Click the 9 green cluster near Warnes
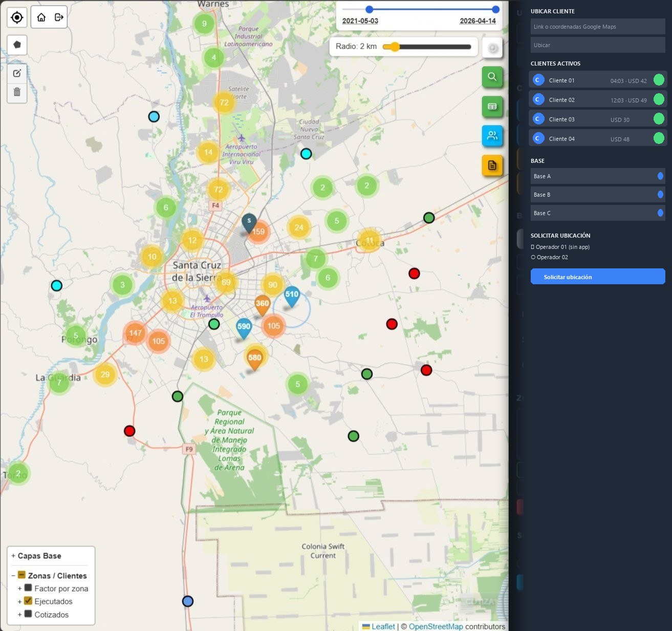The image size is (672, 631). click(204, 24)
